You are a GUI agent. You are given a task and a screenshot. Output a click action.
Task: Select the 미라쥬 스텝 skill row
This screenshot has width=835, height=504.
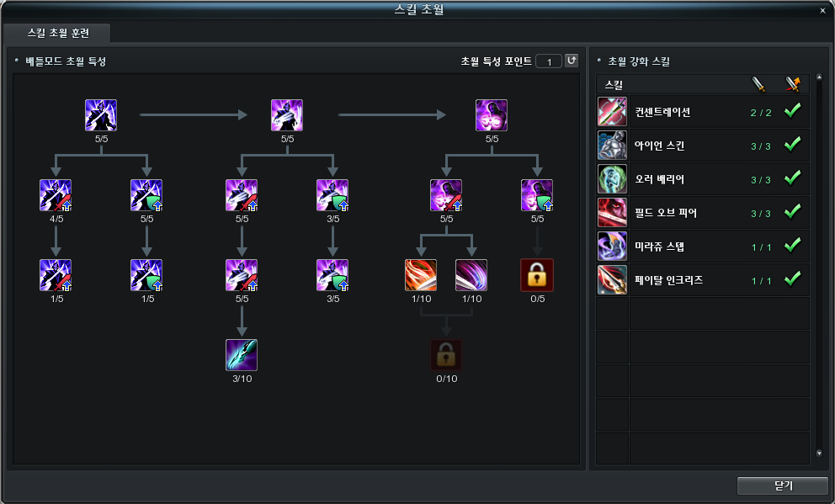tap(703, 247)
